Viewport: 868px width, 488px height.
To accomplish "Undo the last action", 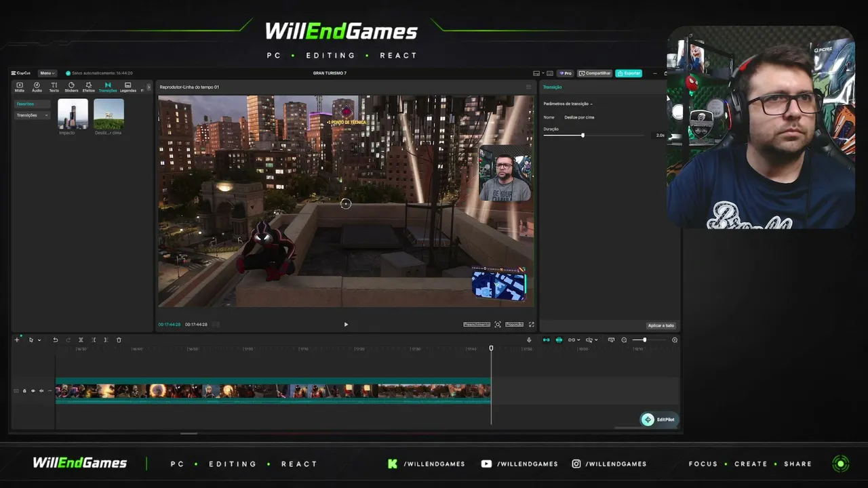I will pyautogui.click(x=56, y=340).
